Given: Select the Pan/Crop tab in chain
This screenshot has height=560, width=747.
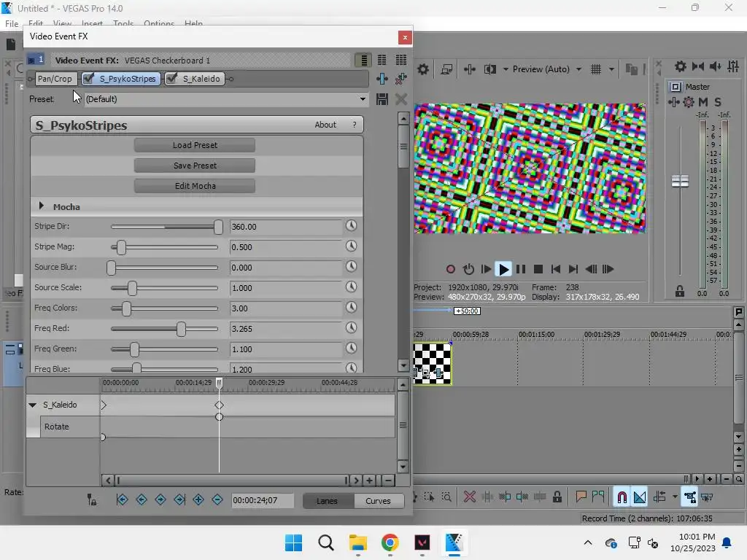Looking at the screenshot, I should click(55, 79).
